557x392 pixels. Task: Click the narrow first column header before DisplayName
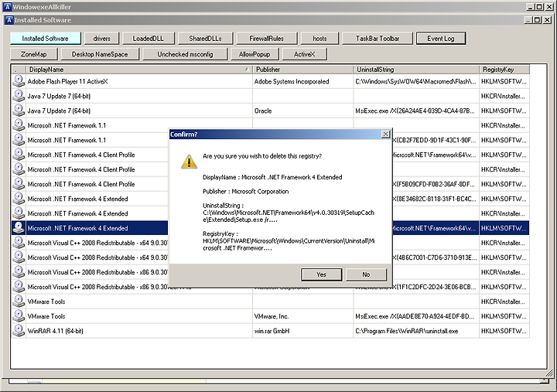tap(19, 70)
